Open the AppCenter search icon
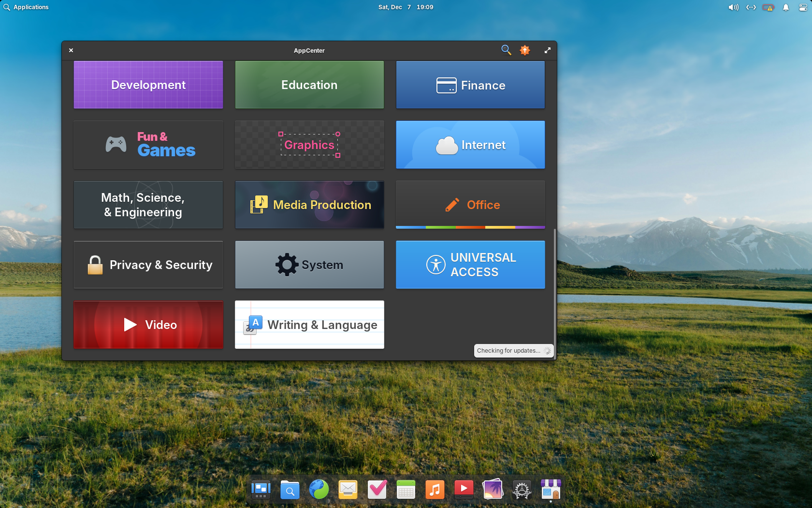This screenshot has width=812, height=508. 506,50
